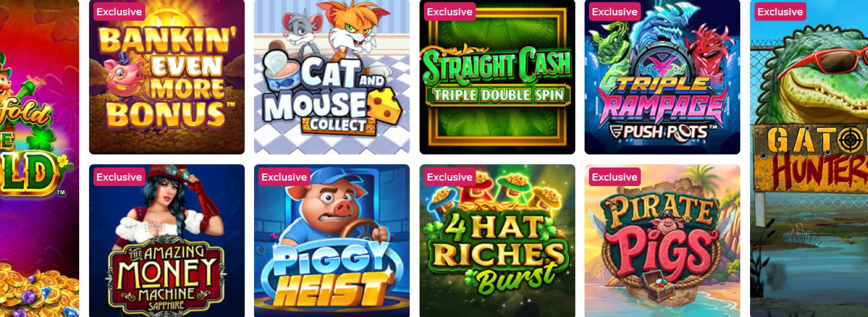This screenshot has height=317, width=868.
Task: Click the Exclusive badge on Straight Cash
Action: tap(450, 12)
